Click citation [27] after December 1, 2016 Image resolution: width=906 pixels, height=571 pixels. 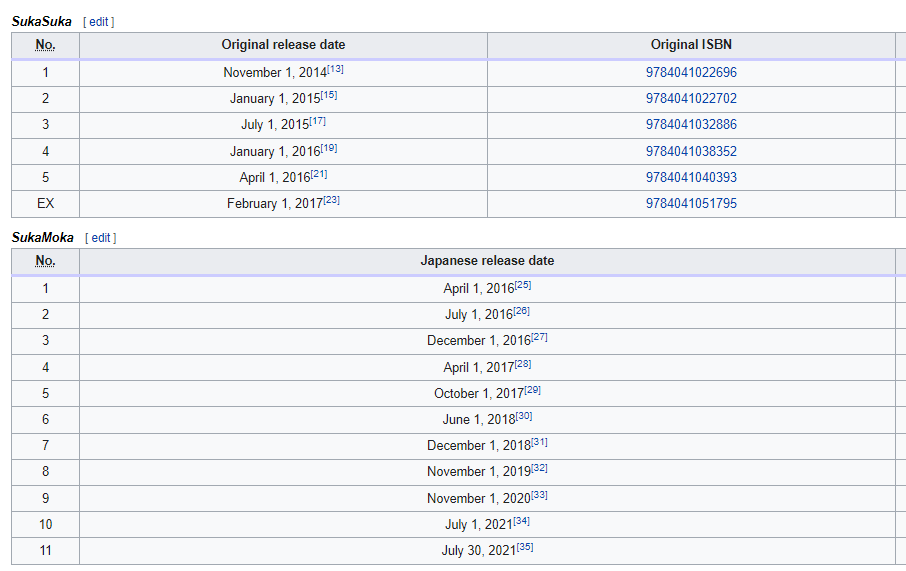pyautogui.click(x=539, y=337)
